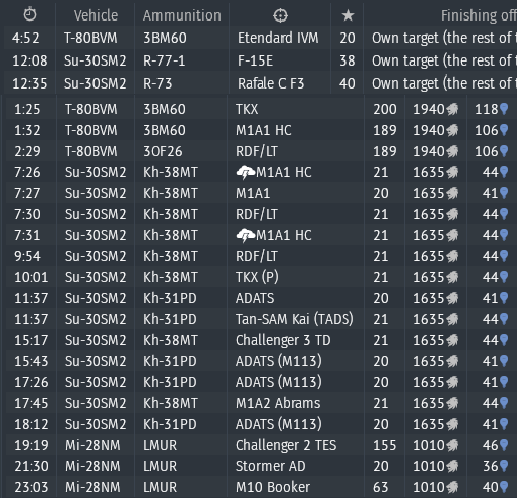This screenshot has width=517, height=498.
Task: Click the research bulb icon in the 18:12 row
Action: pos(504,424)
